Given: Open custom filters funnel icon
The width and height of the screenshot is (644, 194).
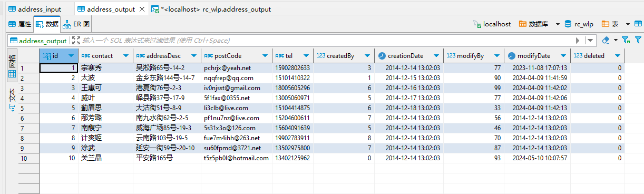Looking at the screenshot, I should (x=638, y=40).
